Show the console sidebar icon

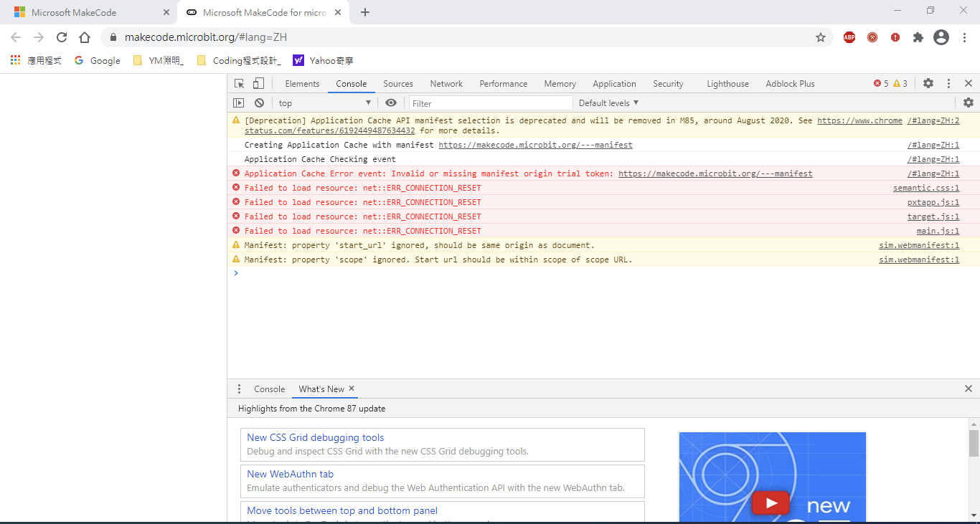[x=239, y=103]
